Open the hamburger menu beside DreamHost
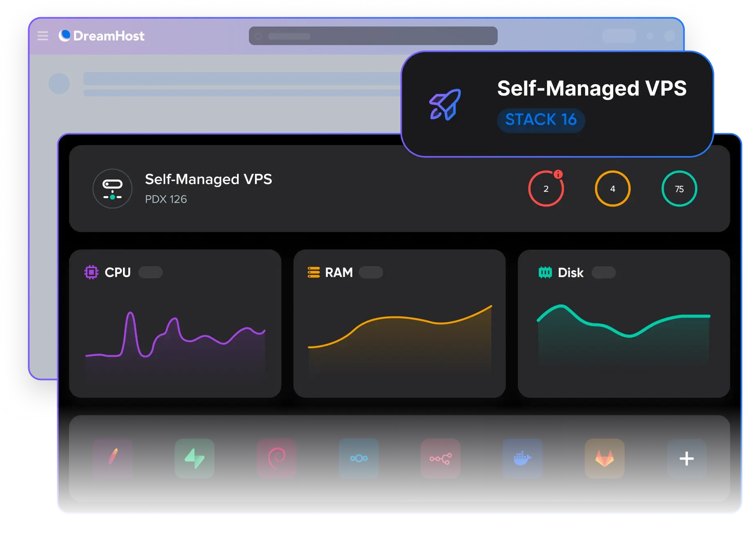The image size is (747, 560). click(42, 36)
